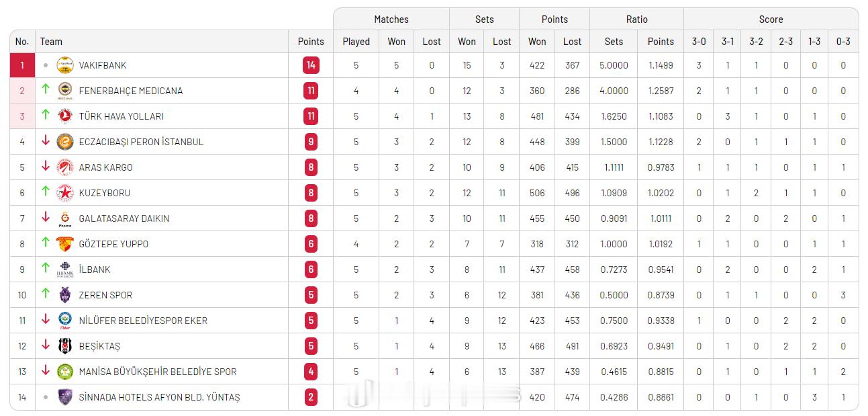Open the Galatasaray Daikin logo
The image size is (868, 416).
(x=65, y=218)
